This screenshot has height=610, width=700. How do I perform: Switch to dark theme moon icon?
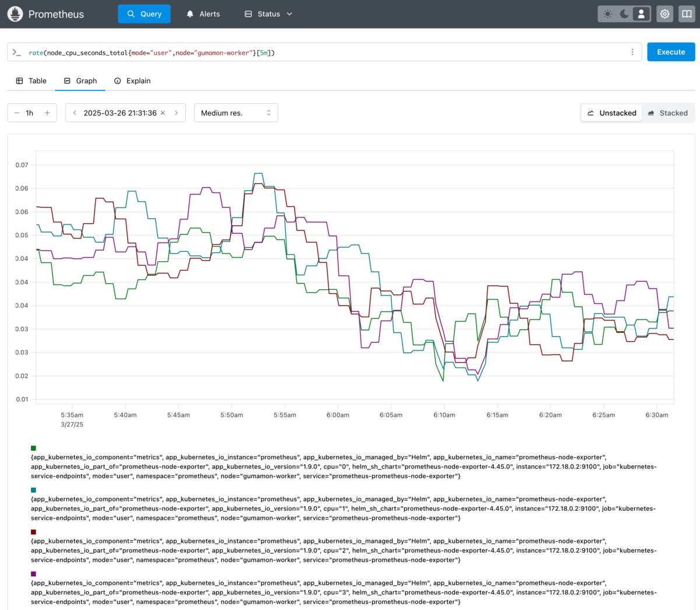[x=624, y=14]
